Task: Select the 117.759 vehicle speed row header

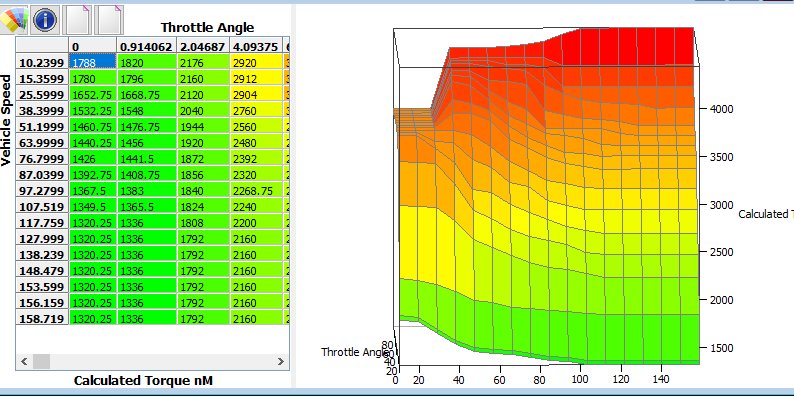Action: (42, 223)
